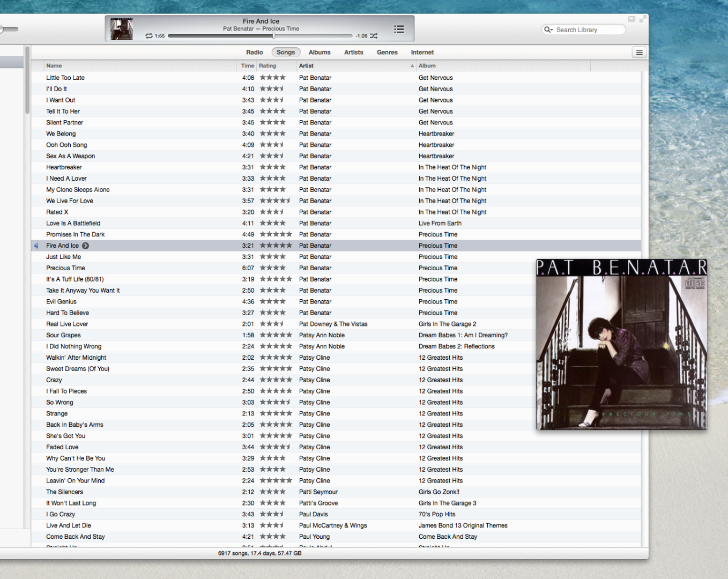The height and width of the screenshot is (579, 728).
Task: Sort by the Time column header
Action: point(247,66)
